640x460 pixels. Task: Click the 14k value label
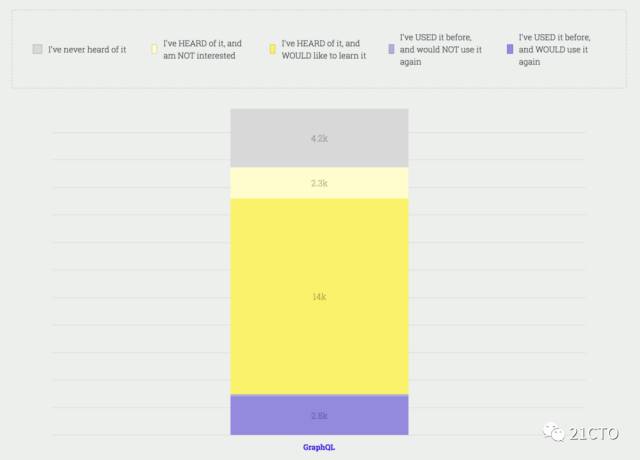pyautogui.click(x=319, y=297)
